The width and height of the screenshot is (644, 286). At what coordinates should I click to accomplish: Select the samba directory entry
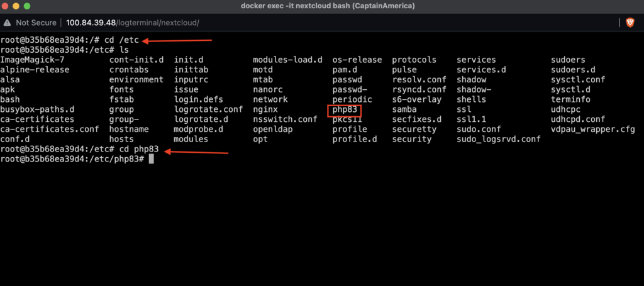pyautogui.click(x=404, y=109)
